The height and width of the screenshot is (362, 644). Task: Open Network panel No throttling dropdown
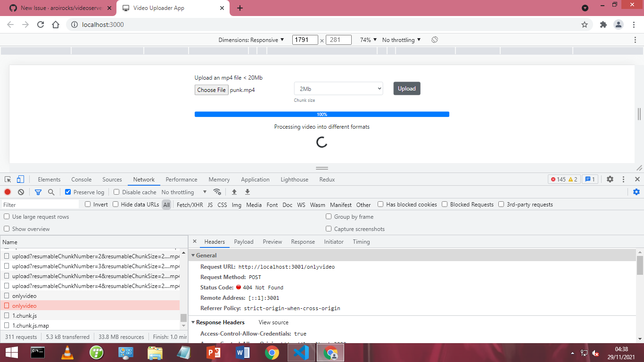pos(184,192)
